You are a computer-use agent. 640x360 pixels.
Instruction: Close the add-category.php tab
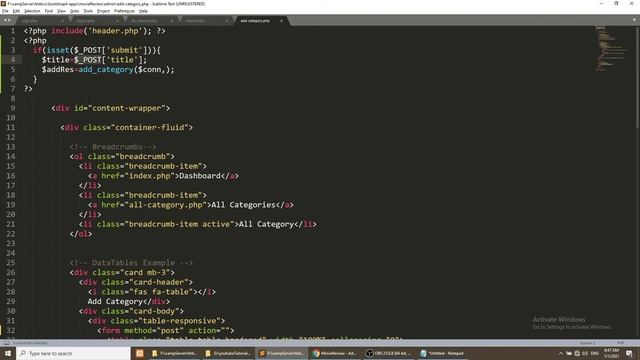[281, 20]
